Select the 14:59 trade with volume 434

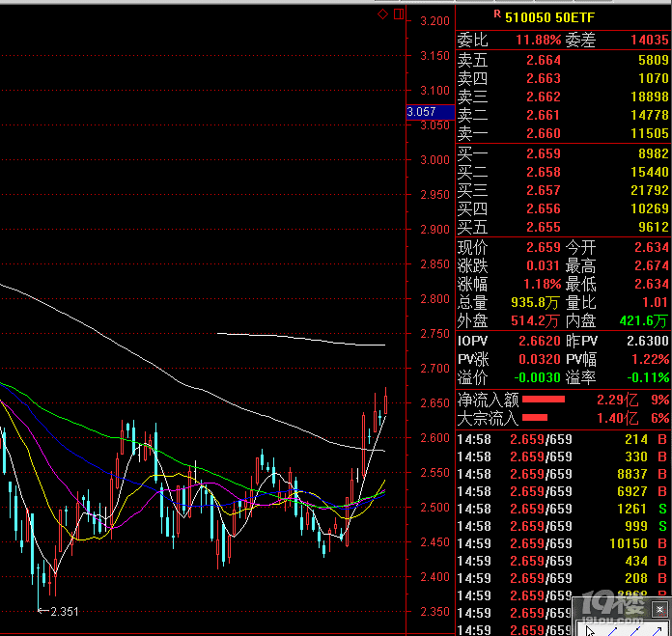pyautogui.click(x=563, y=561)
